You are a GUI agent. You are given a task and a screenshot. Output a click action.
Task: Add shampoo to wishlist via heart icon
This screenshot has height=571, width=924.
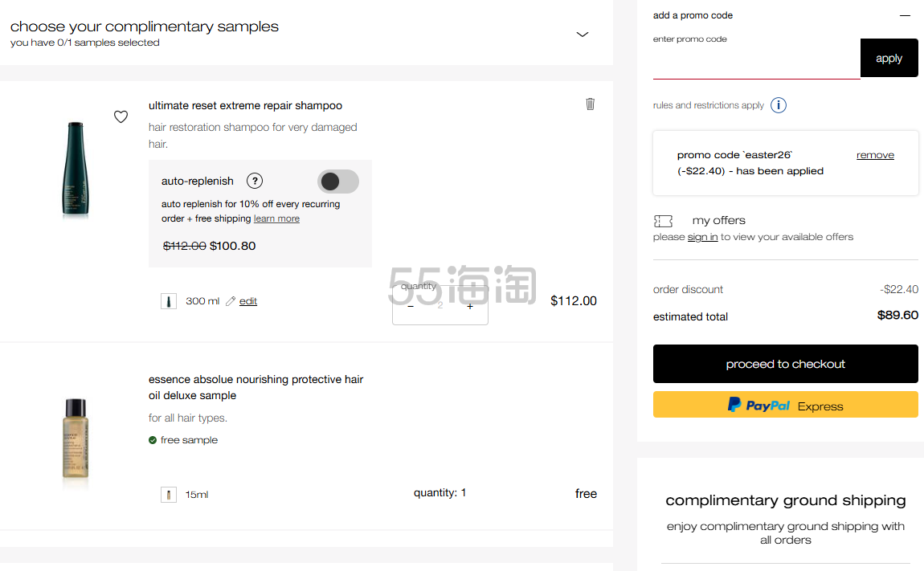coord(121,116)
